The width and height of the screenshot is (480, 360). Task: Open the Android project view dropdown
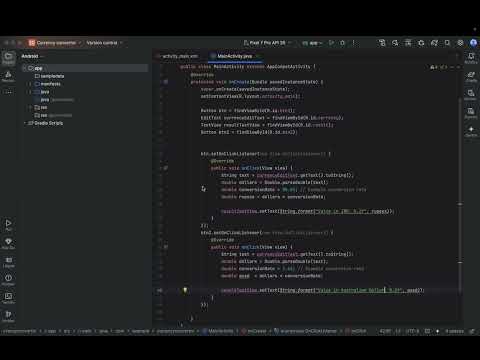(32, 56)
